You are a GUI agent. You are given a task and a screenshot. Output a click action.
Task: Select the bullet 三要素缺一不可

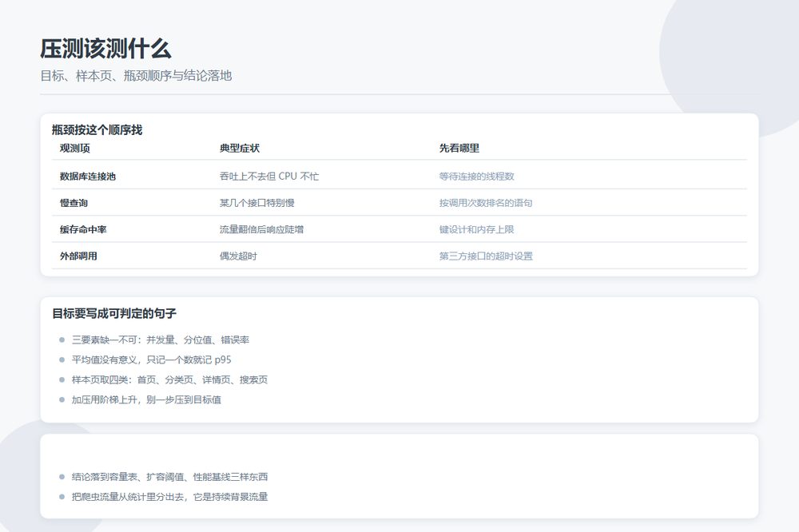160,340
